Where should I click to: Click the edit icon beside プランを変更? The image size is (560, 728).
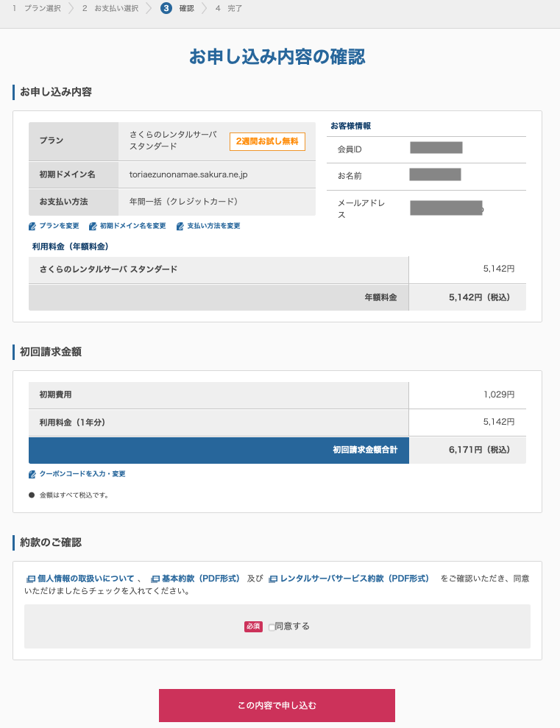tap(32, 226)
